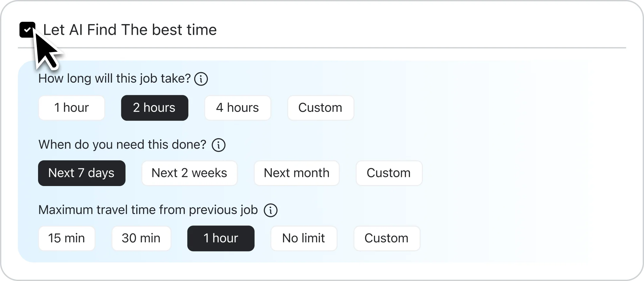Select '30 min' maximum travel time

141,238
